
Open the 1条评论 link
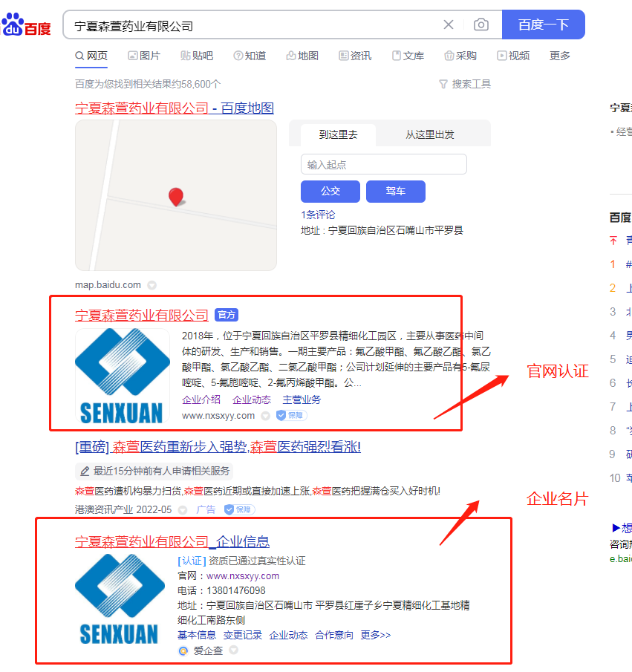click(318, 215)
